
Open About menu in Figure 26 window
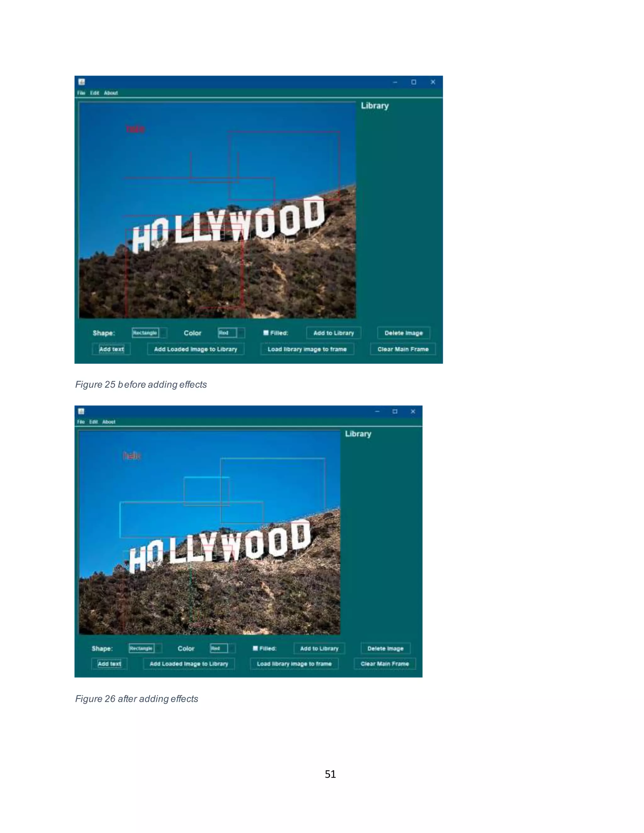[x=109, y=422]
